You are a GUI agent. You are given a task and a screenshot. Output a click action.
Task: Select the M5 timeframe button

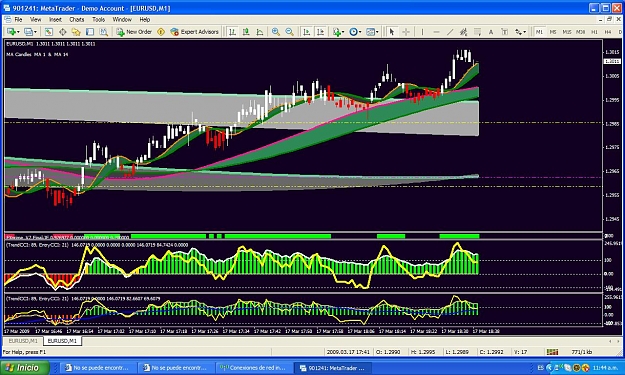[x=553, y=32]
